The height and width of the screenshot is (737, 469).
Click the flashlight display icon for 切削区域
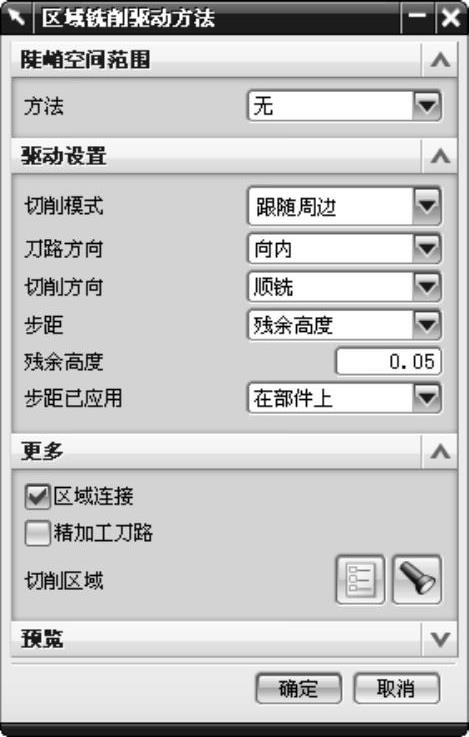coord(417,580)
